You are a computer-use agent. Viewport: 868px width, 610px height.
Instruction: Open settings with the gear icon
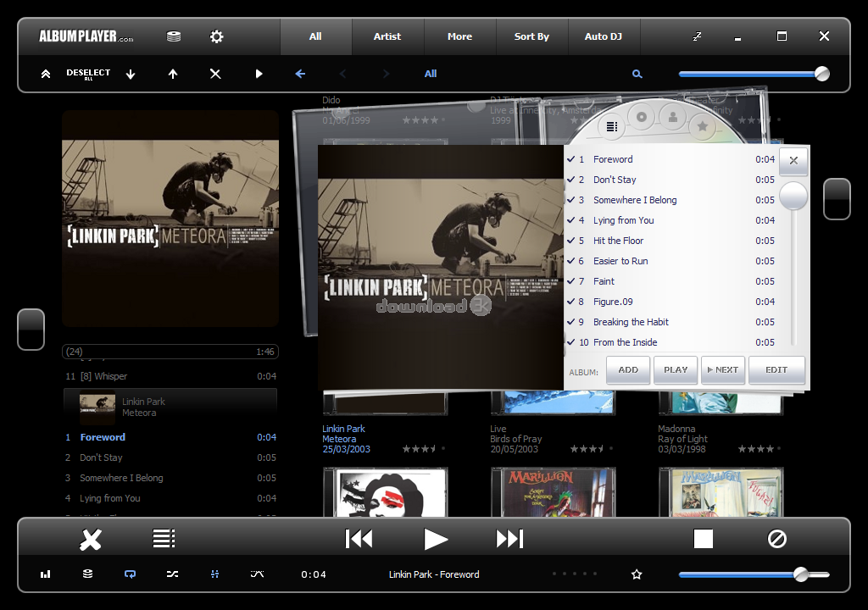(216, 36)
